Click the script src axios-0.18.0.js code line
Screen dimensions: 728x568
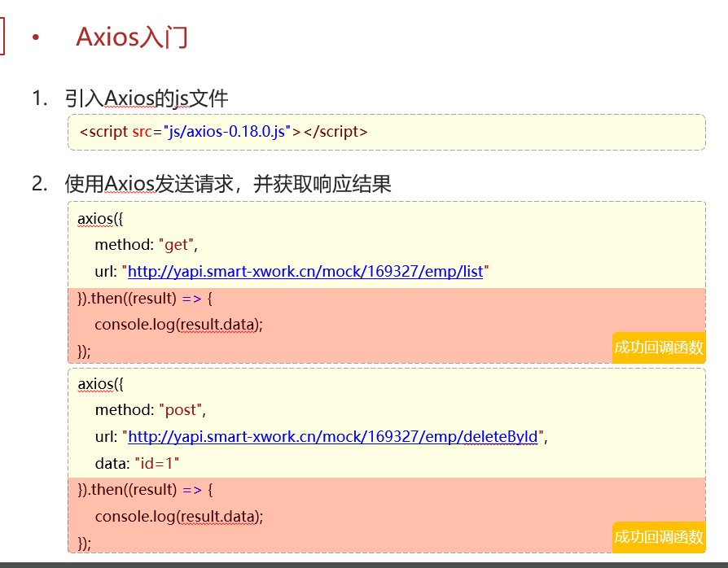[x=223, y=132]
